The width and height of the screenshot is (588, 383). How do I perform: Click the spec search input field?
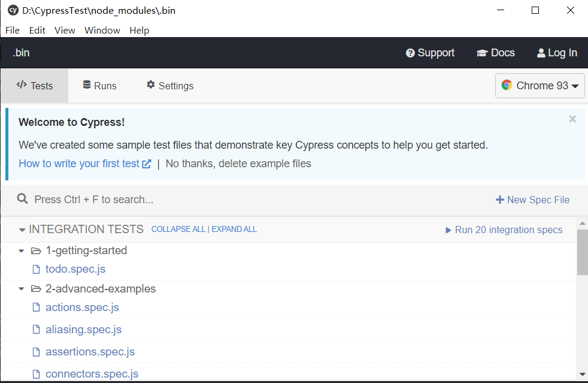click(x=240, y=200)
